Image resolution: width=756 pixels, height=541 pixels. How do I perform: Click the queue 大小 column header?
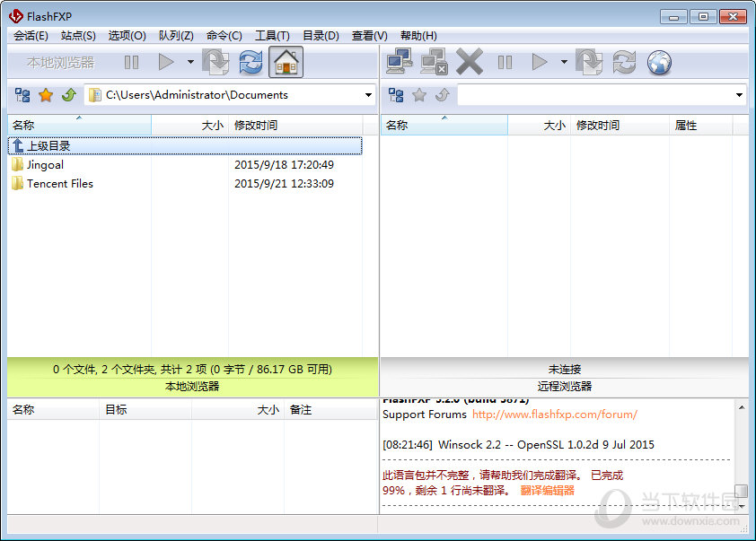238,409
